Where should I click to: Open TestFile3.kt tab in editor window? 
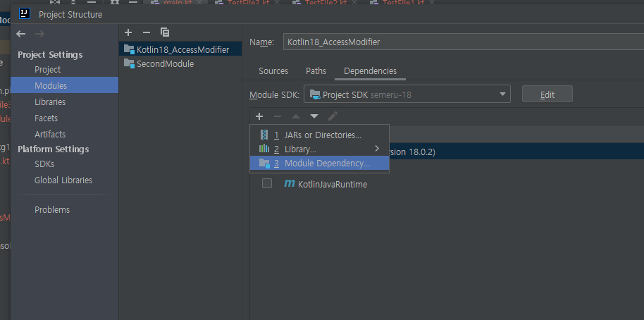click(247, 2)
